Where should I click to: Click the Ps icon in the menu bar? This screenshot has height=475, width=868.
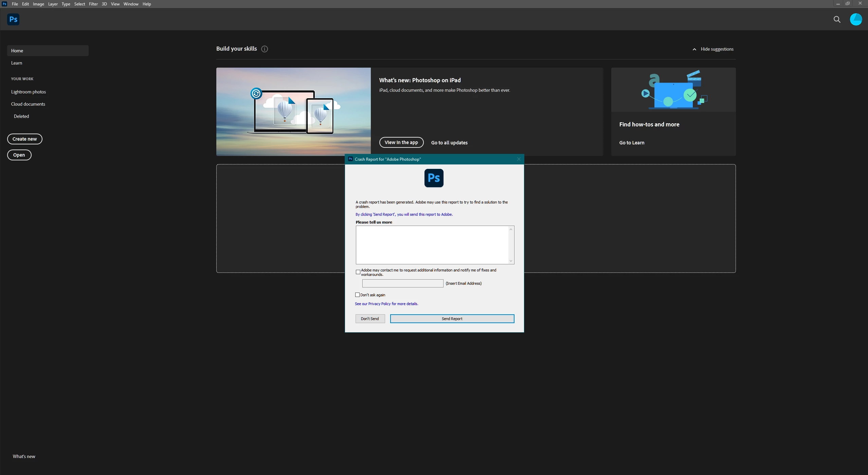point(4,4)
